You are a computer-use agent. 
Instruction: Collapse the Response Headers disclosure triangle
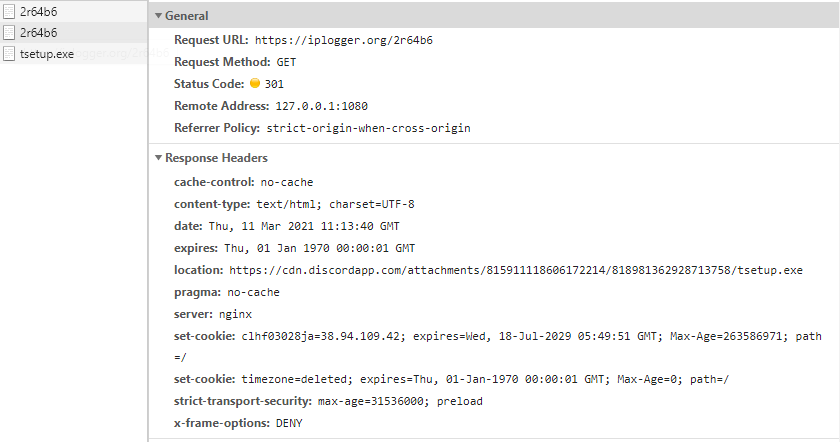158,158
